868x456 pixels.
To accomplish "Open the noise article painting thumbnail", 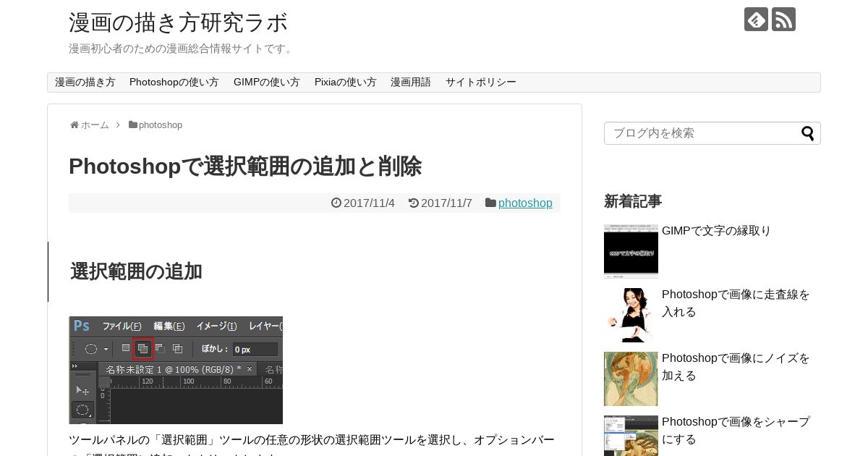I will pyautogui.click(x=631, y=379).
